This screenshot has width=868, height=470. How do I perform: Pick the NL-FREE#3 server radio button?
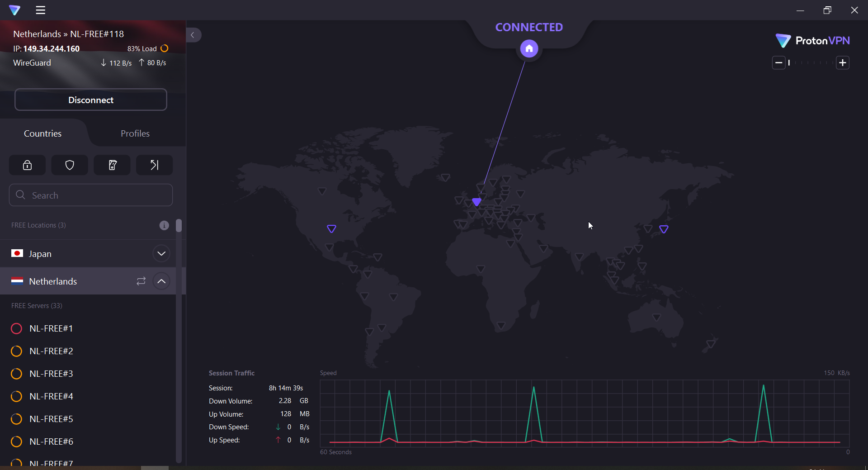click(x=16, y=374)
